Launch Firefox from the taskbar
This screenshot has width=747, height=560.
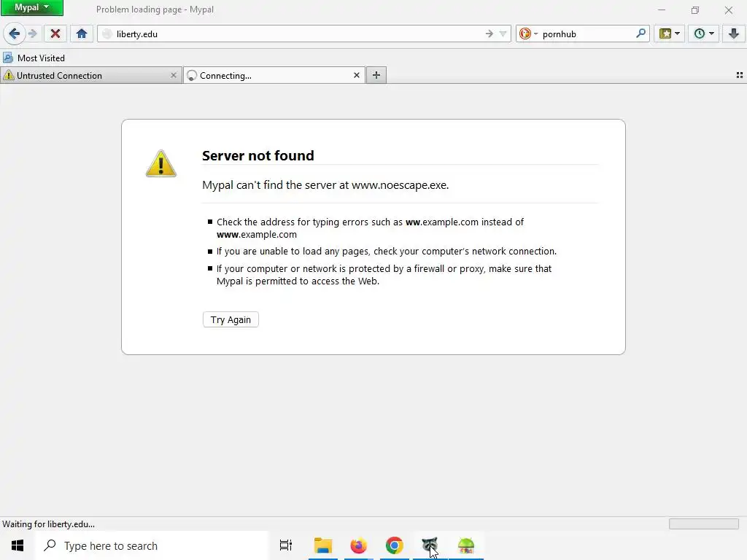359,545
